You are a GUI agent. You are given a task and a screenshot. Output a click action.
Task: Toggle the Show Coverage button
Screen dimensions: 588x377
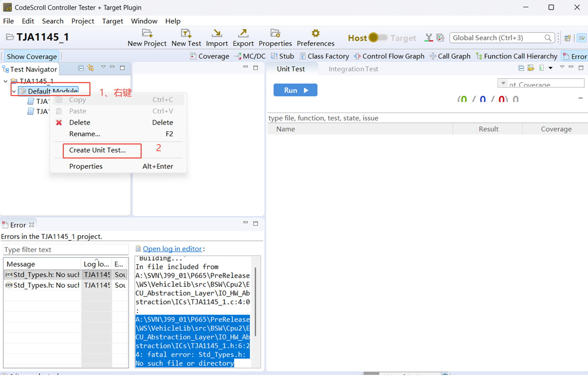[x=32, y=56]
